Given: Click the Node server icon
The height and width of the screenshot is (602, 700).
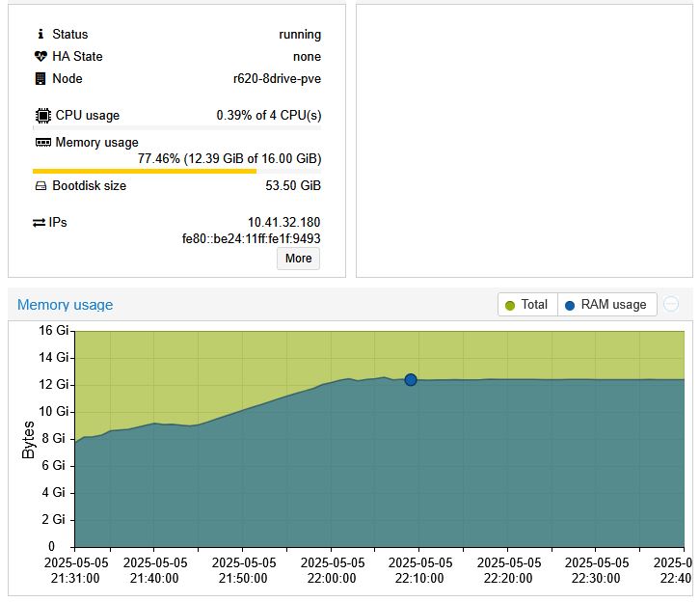Looking at the screenshot, I should (x=40, y=79).
